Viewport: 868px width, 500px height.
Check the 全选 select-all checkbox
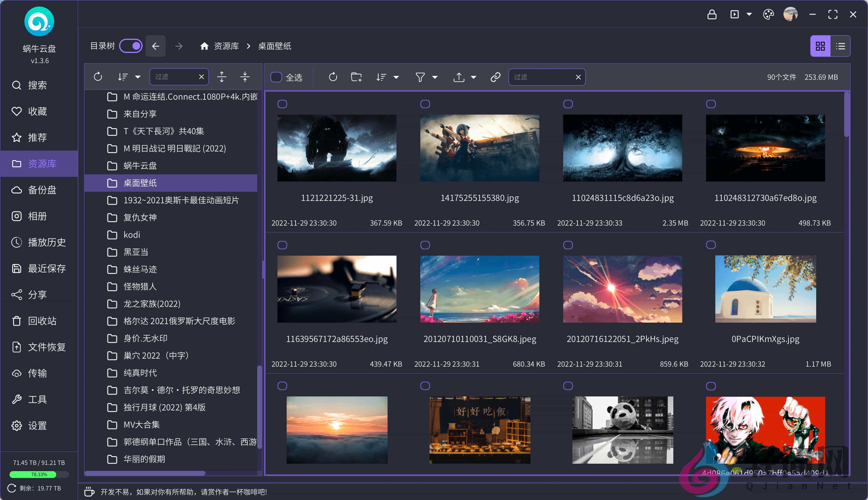point(276,77)
